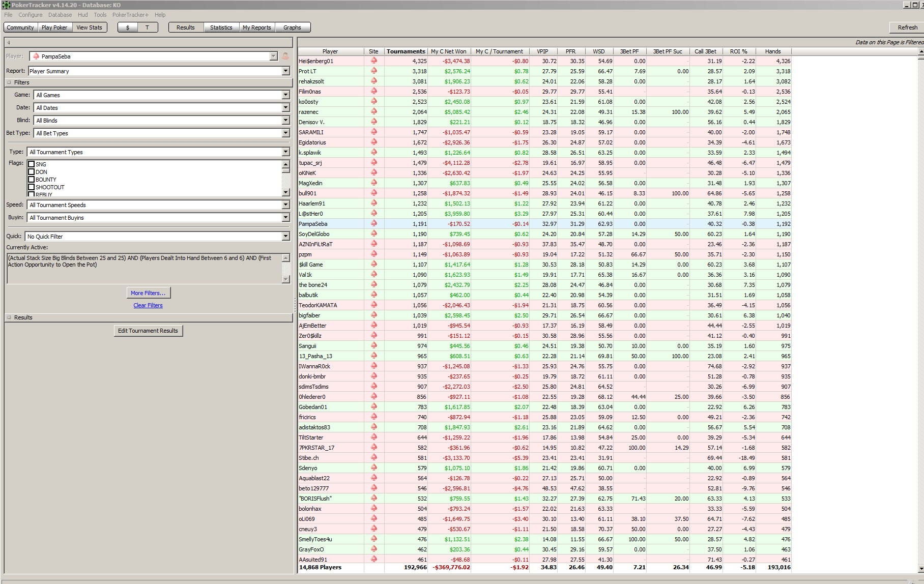Click the player select icon beside Player field
This screenshot has width=924, height=584.
pyautogui.click(x=285, y=56)
